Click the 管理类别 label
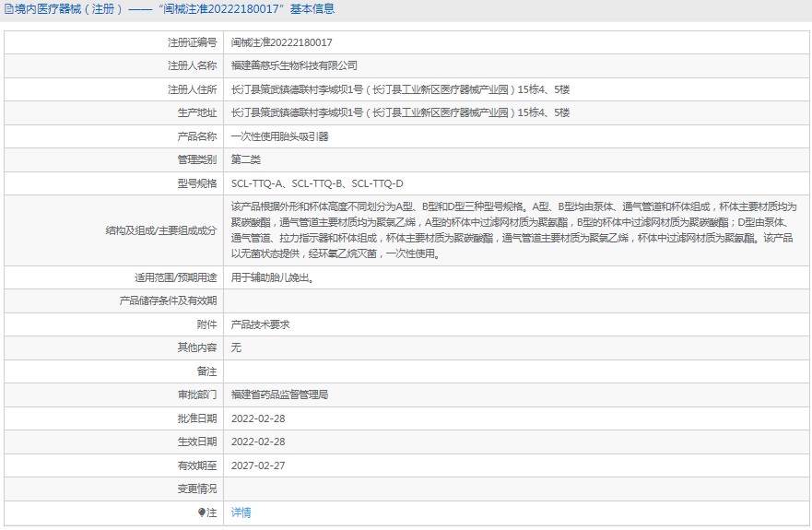 pos(197,159)
